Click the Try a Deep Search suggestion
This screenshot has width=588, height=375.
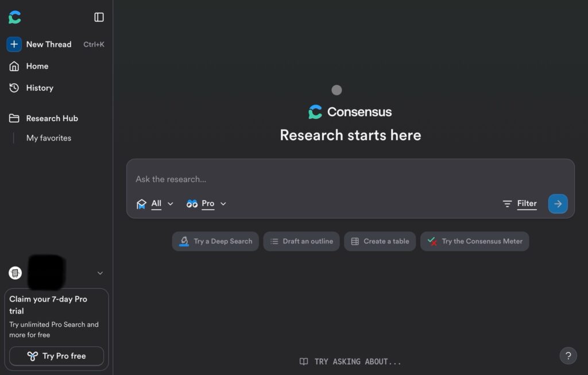pyautogui.click(x=215, y=241)
